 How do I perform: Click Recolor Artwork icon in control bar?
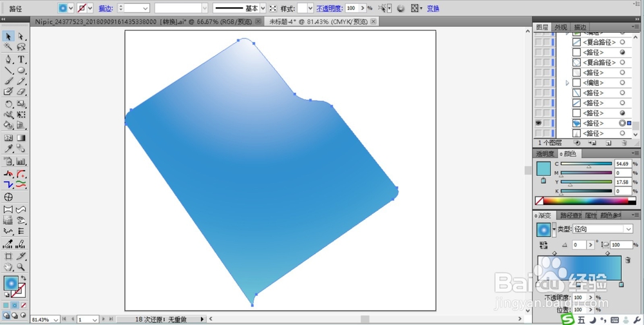coord(401,8)
